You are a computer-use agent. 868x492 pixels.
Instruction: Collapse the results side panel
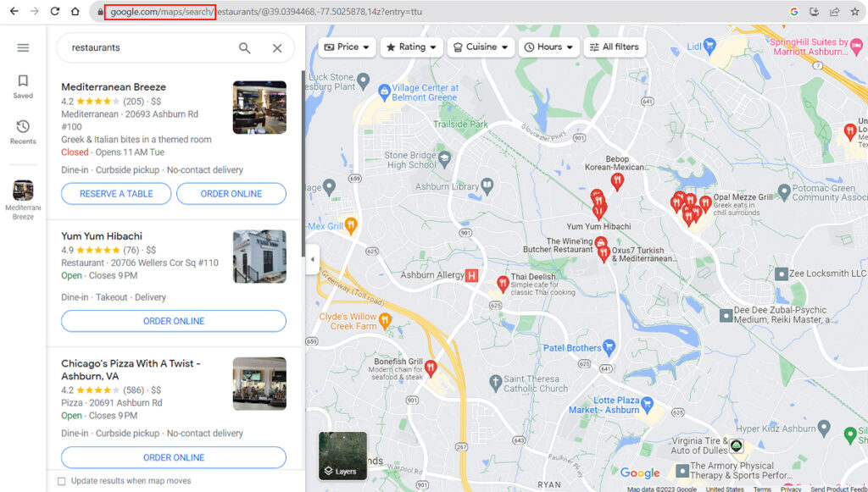[x=312, y=258]
